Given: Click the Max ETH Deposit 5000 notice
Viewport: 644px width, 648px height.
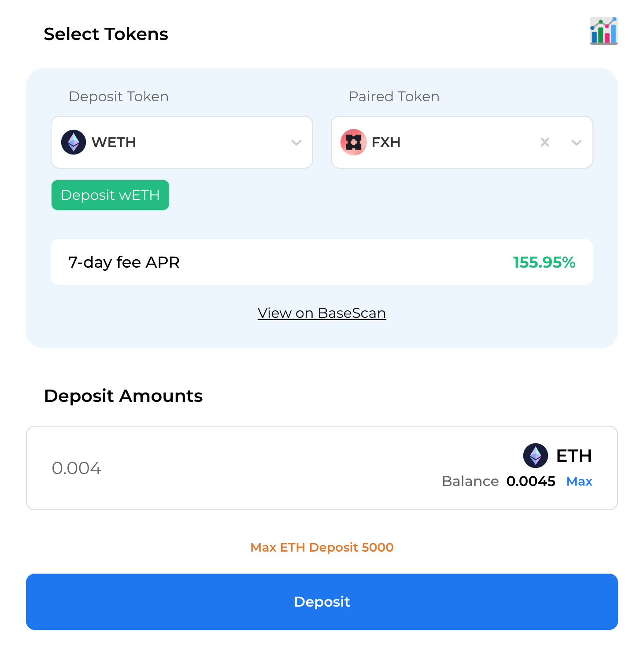Looking at the screenshot, I should (322, 547).
